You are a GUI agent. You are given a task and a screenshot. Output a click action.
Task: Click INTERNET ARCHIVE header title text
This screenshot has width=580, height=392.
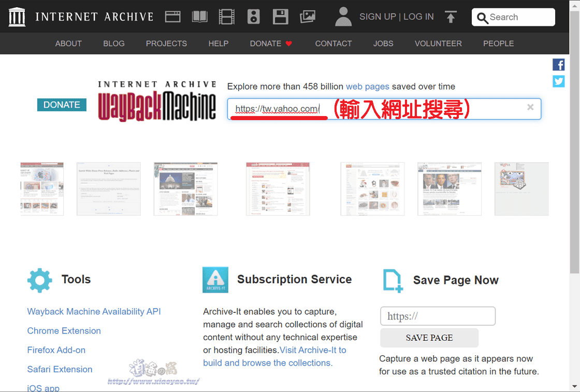pyautogui.click(x=94, y=17)
